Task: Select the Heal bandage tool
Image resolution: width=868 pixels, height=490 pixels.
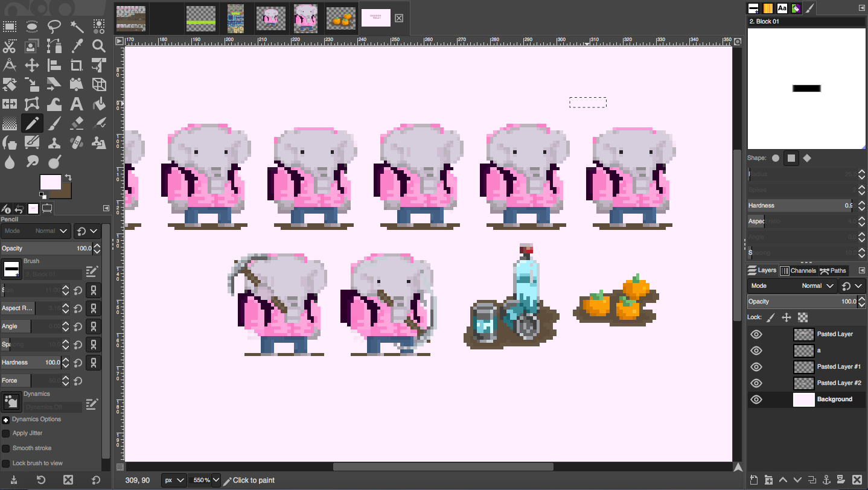Action: click(x=77, y=143)
